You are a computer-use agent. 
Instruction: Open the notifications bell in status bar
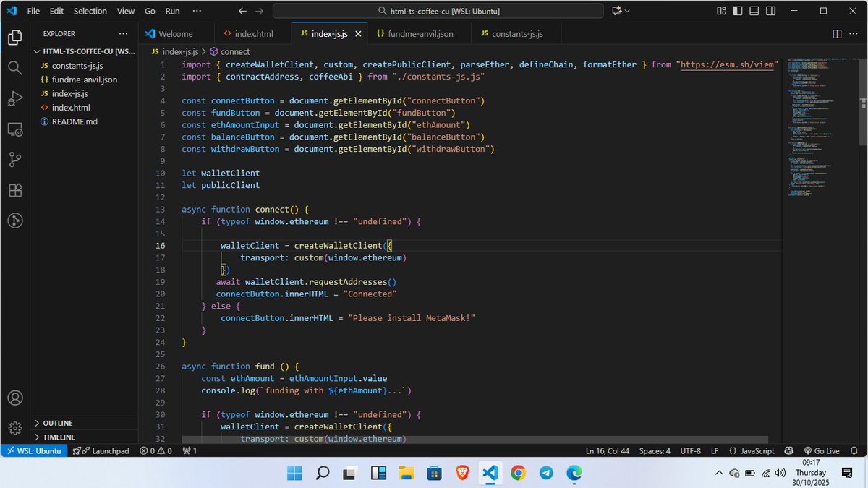point(854,450)
